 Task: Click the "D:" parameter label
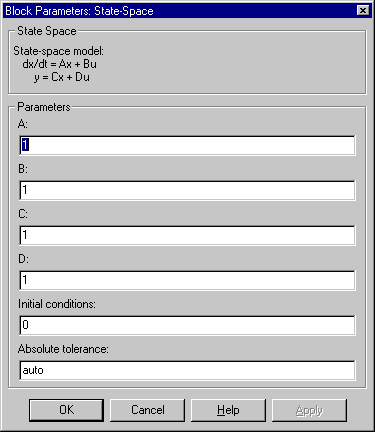coord(23,259)
